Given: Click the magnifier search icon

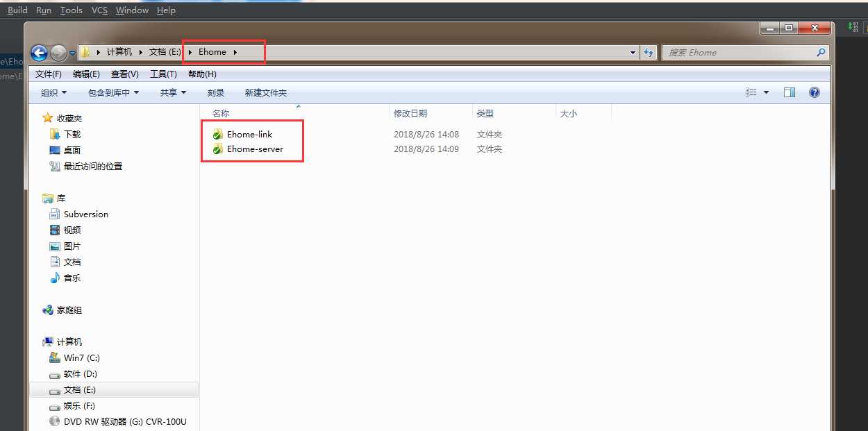Looking at the screenshot, I should pyautogui.click(x=821, y=52).
